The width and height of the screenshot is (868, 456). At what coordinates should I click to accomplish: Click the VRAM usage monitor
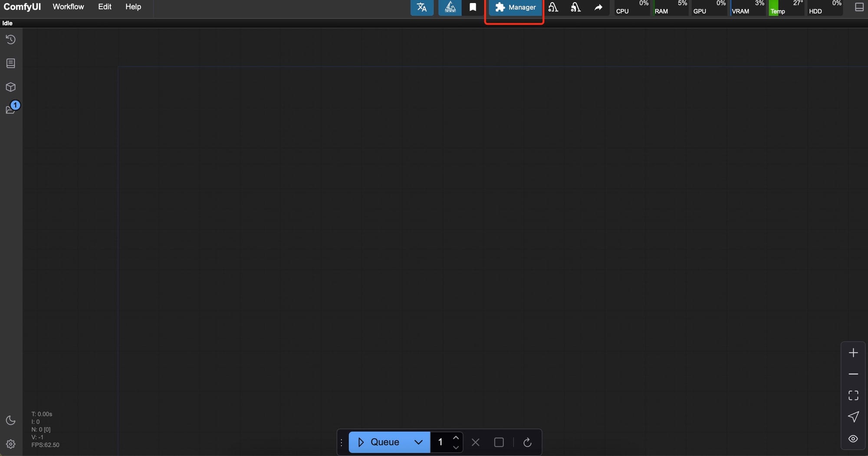click(x=748, y=7)
